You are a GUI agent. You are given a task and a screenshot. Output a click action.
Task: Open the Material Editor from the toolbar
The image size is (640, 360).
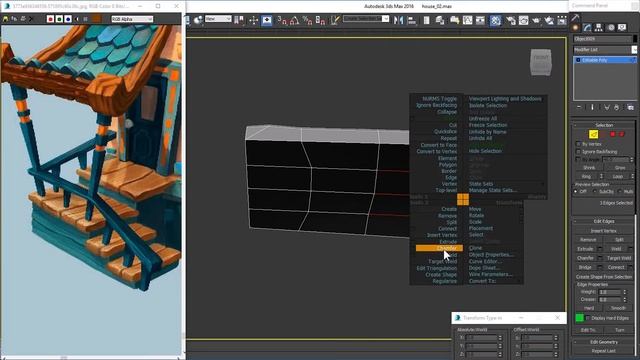495,20
